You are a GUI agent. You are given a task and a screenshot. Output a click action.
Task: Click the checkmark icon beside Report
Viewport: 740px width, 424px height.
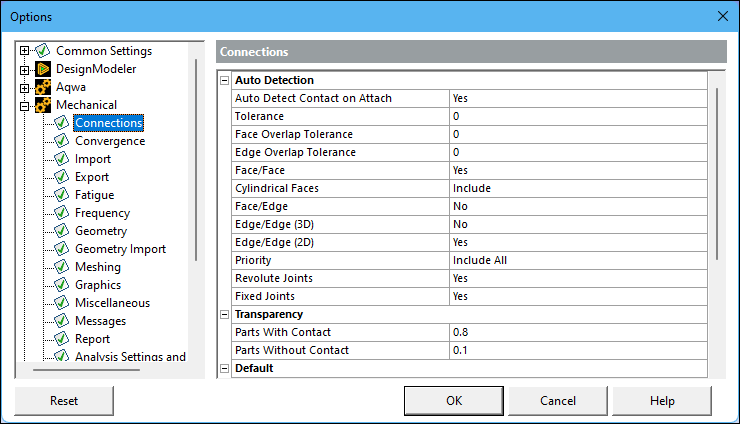pyautogui.click(x=62, y=339)
